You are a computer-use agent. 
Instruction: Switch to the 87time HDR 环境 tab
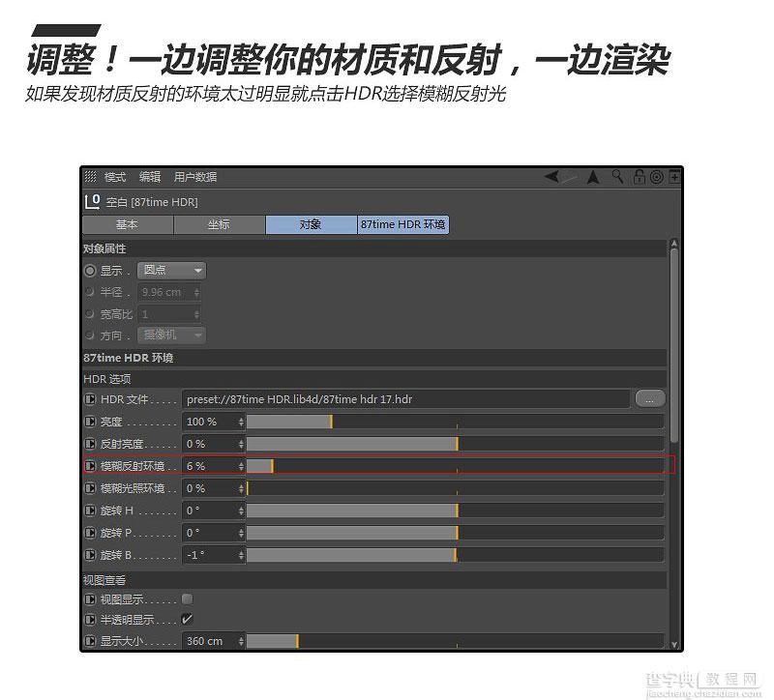pos(402,224)
